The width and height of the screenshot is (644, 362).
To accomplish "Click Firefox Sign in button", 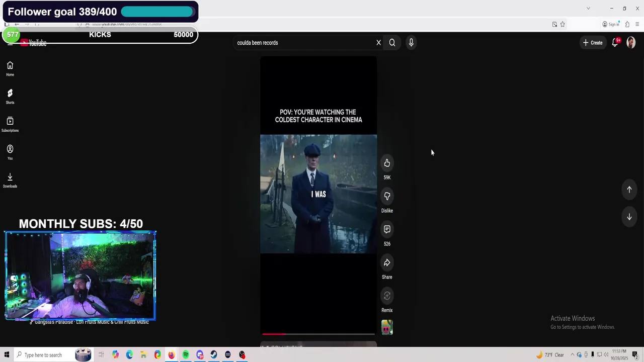I will click(611, 24).
